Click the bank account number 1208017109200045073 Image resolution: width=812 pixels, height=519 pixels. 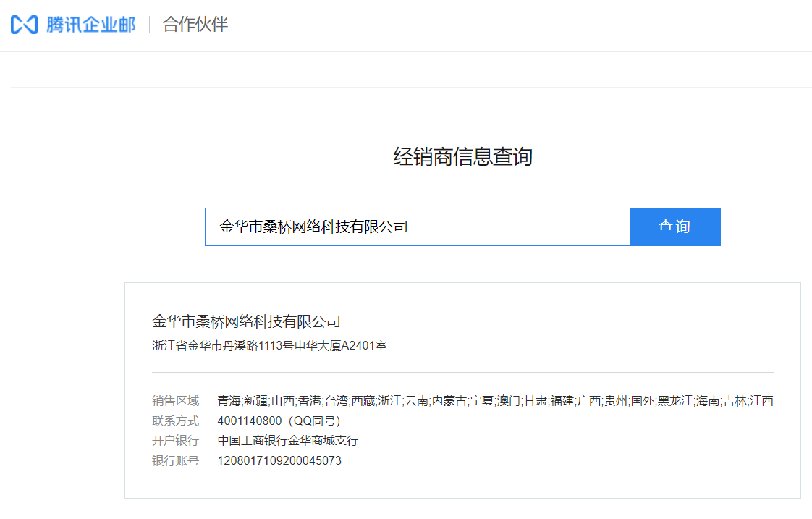(x=279, y=460)
